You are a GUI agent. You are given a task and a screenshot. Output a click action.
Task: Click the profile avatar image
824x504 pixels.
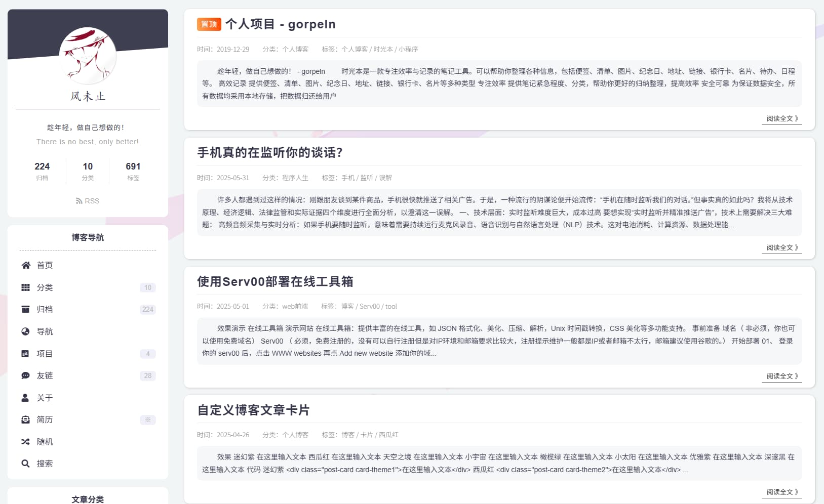(x=88, y=56)
